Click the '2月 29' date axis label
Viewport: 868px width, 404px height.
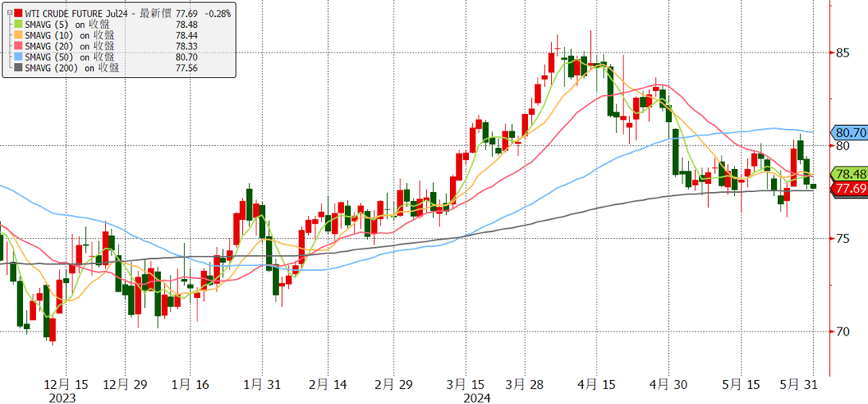(394, 384)
